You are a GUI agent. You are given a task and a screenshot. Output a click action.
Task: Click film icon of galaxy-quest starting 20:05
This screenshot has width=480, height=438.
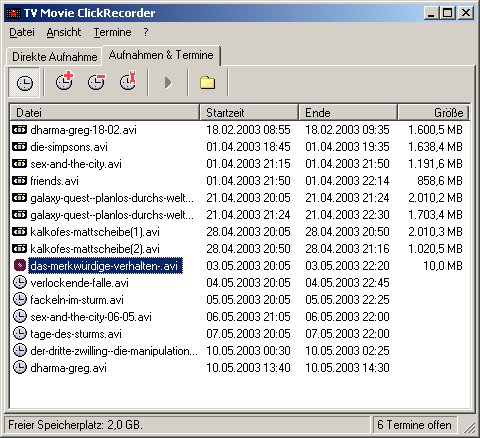[x=19, y=197]
